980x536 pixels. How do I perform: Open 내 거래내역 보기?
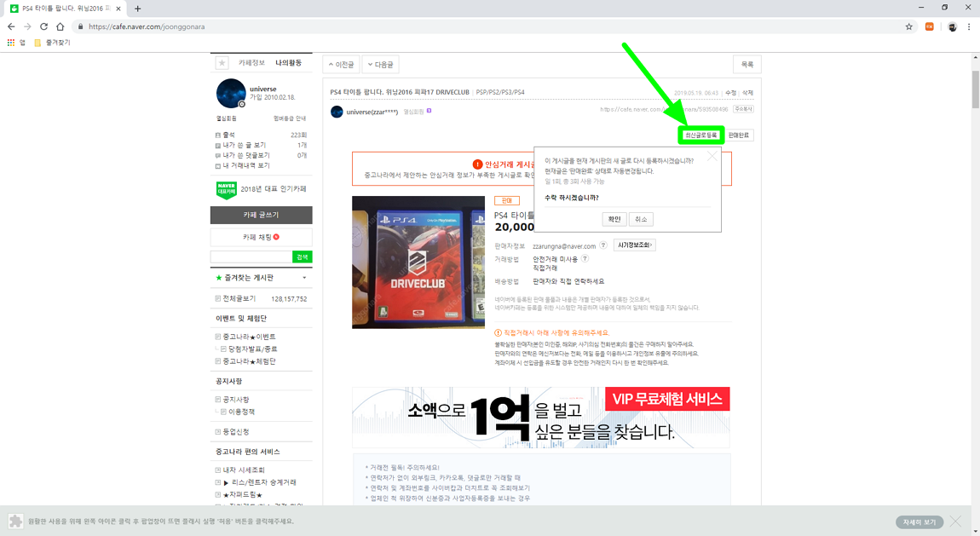pos(246,165)
